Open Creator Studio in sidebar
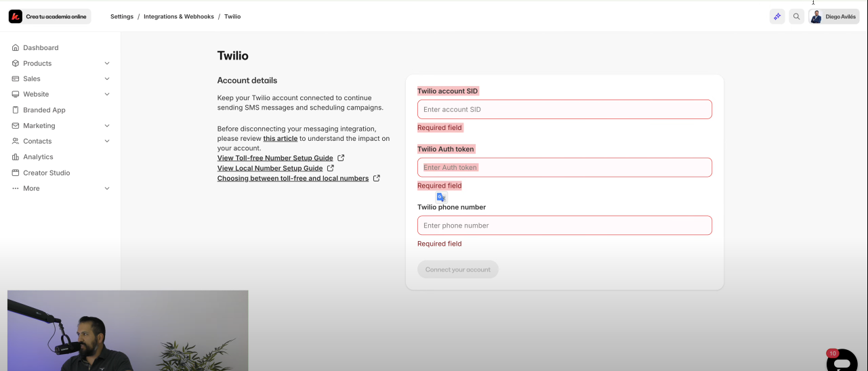The image size is (868, 371). click(47, 173)
